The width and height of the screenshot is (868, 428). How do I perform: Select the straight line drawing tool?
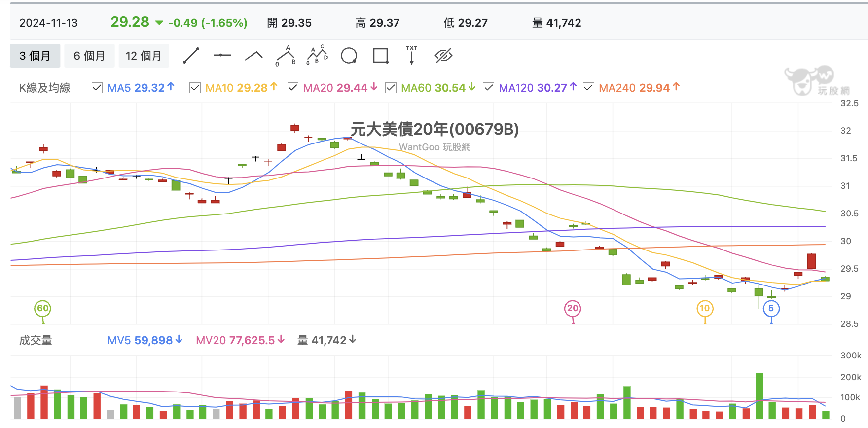pyautogui.click(x=191, y=56)
